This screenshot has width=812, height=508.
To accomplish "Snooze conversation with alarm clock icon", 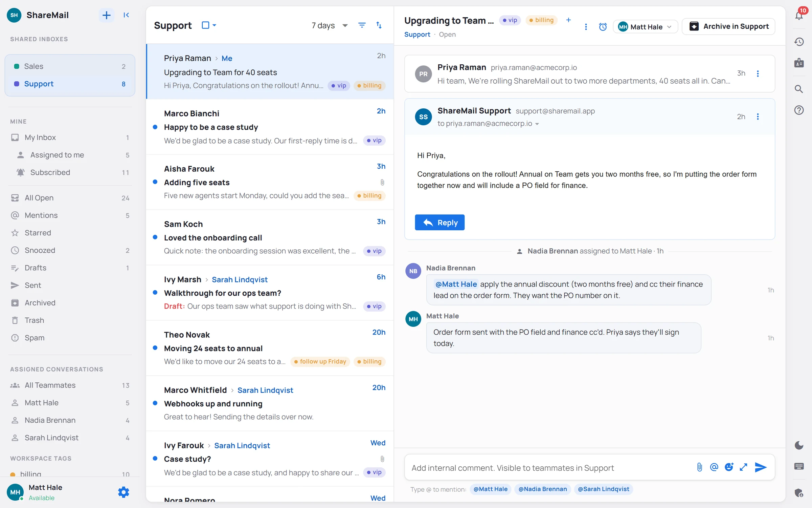I will point(603,27).
